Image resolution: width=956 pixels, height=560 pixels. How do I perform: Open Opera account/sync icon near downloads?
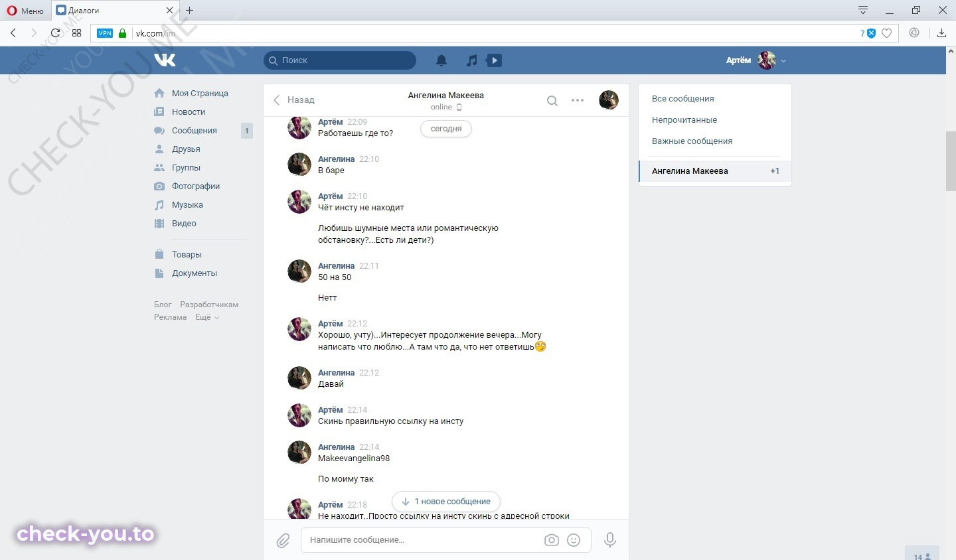click(914, 33)
